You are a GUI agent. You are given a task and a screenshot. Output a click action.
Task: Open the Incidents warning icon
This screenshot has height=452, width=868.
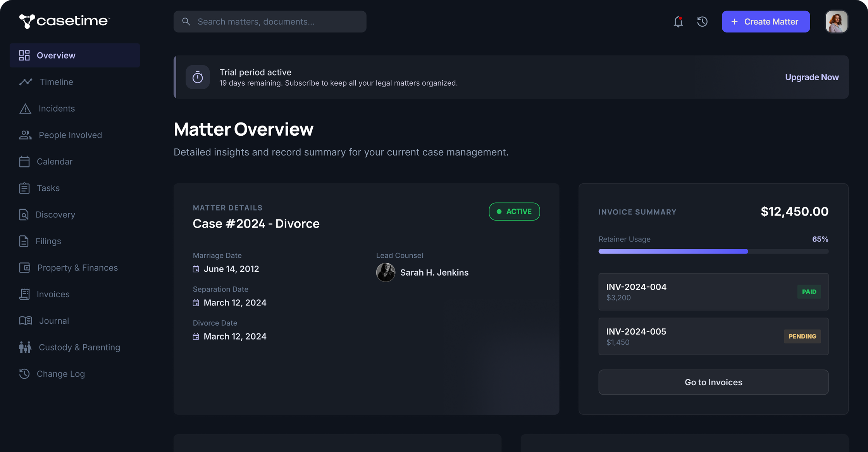(x=25, y=108)
